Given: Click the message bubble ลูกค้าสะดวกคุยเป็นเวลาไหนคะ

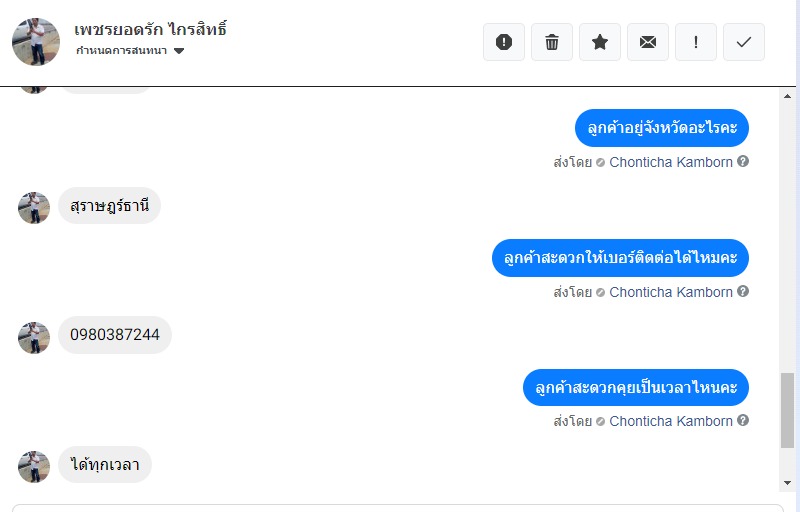Looking at the screenshot, I should pos(636,387).
